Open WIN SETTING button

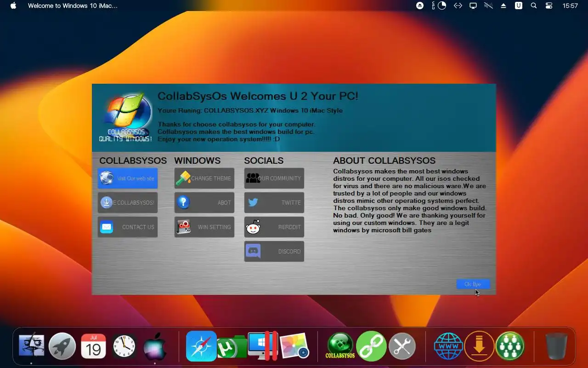[x=204, y=227]
